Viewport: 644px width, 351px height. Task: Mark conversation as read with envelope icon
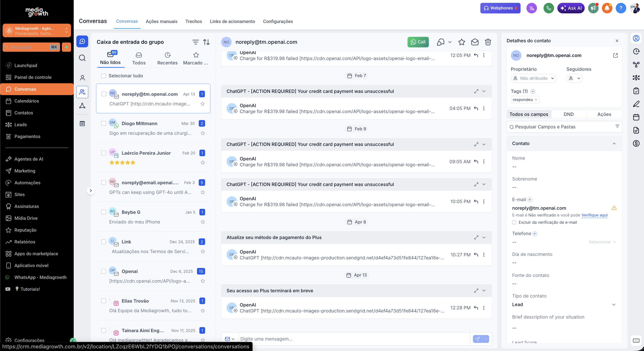tap(475, 42)
